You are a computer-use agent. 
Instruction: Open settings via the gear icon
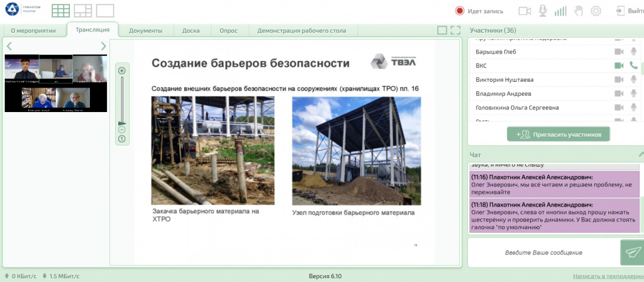596,11
